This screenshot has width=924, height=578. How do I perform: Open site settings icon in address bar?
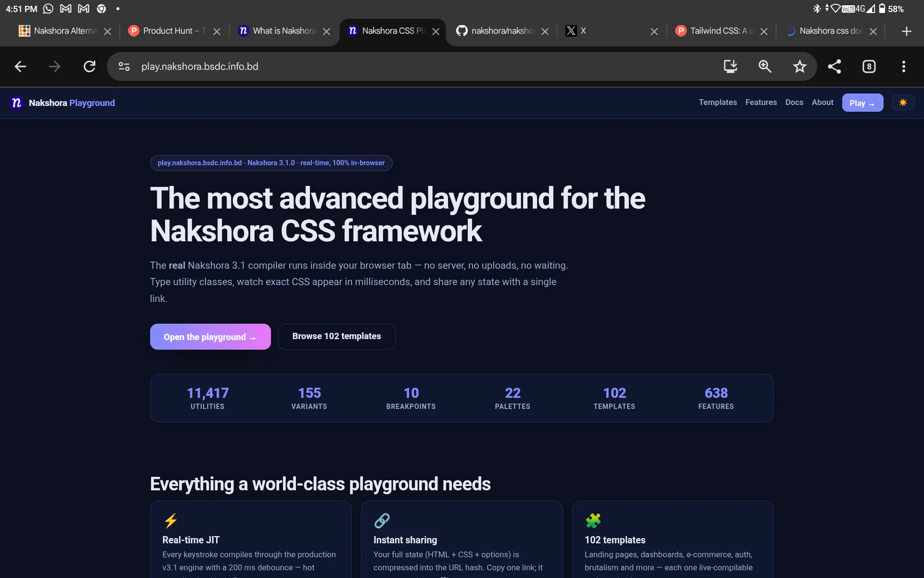pyautogui.click(x=124, y=66)
